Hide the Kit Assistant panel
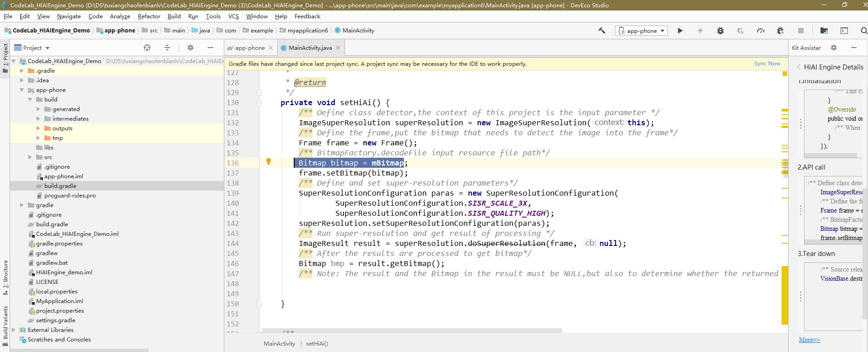Viewport: 868px width, 352px height. tap(854, 48)
